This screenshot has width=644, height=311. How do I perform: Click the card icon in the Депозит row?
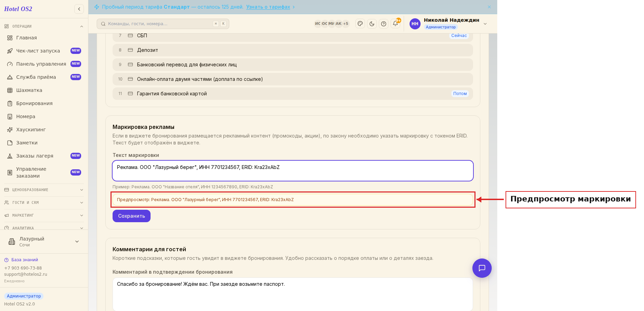131,50
